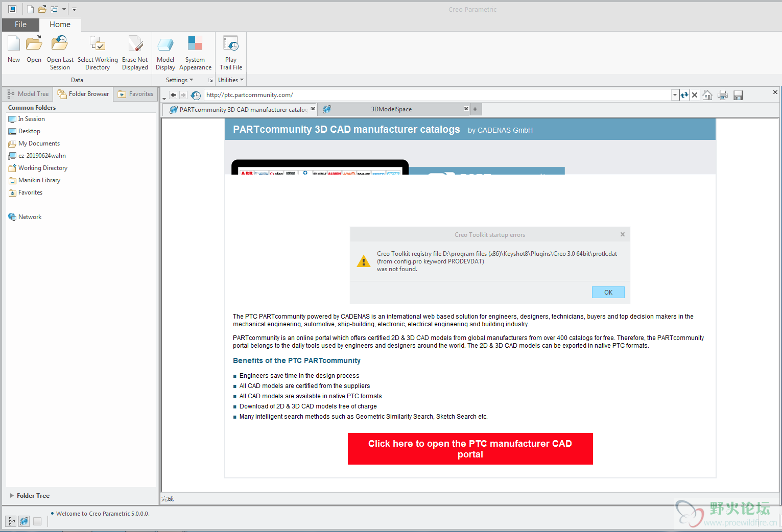Close the PARTcommunity browser tab
Screen dimensions: 782x532
click(x=313, y=109)
